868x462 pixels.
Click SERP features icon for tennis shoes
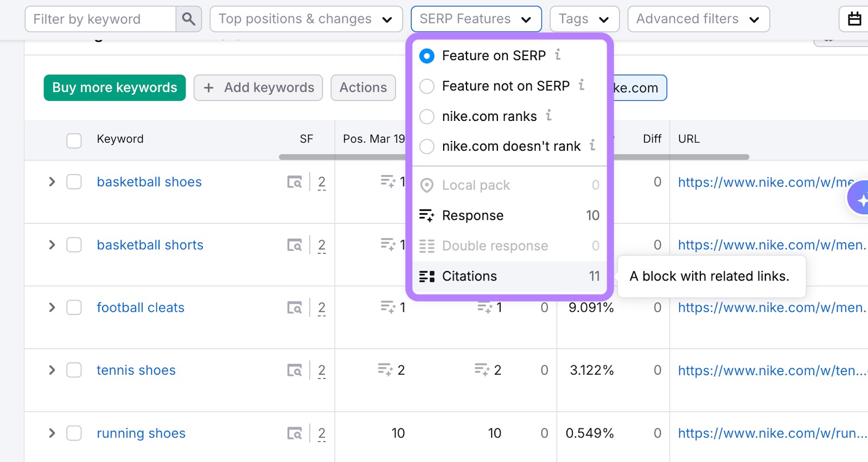click(x=295, y=370)
